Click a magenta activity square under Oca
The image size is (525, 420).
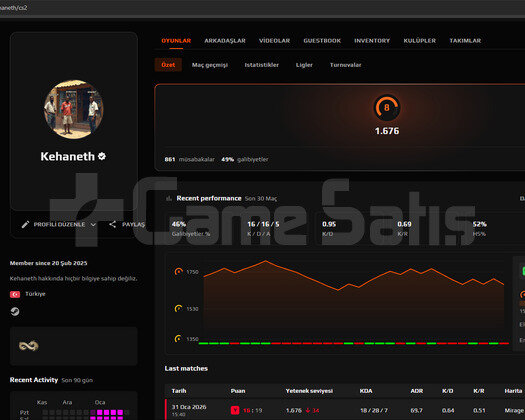click(100, 412)
